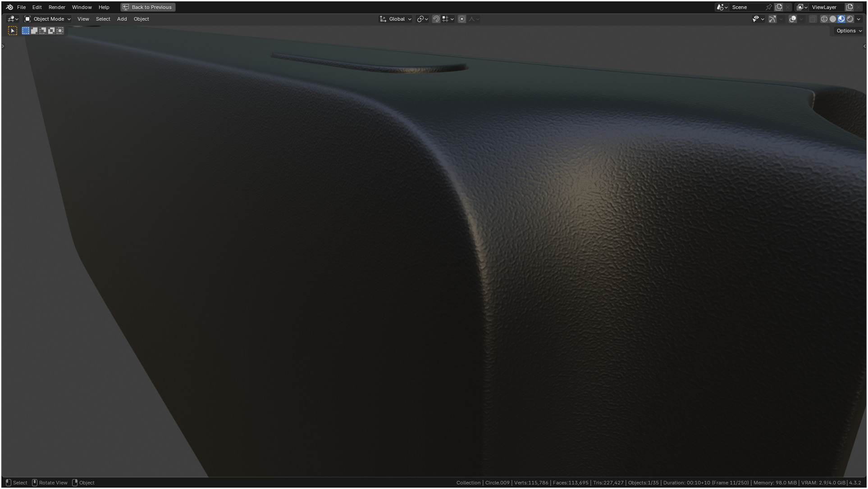Toggle viewport gizmos display
Image resolution: width=868 pixels, height=489 pixels.
[772, 19]
